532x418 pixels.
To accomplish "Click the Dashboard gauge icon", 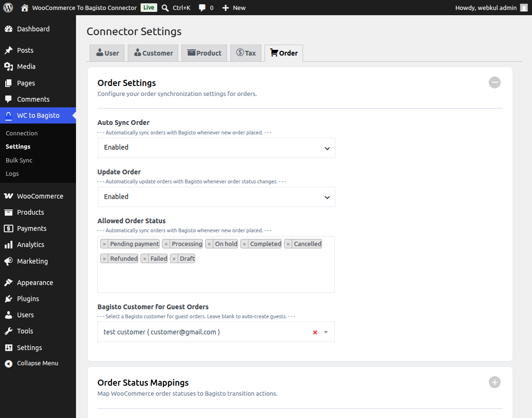I will click(9, 29).
